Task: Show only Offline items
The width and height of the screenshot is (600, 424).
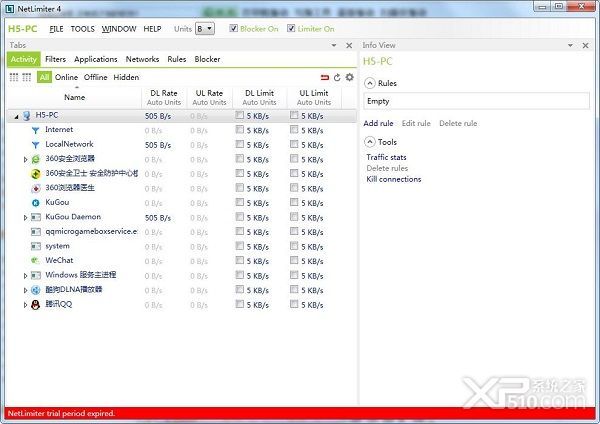Action: click(x=96, y=77)
